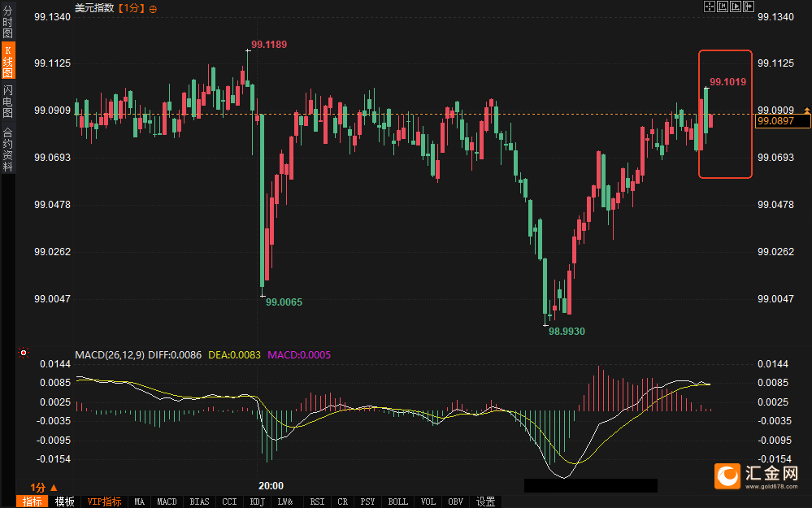This screenshot has height=508, width=812.
Task: Click the panel expand arrow icon
Action: (749, 7)
